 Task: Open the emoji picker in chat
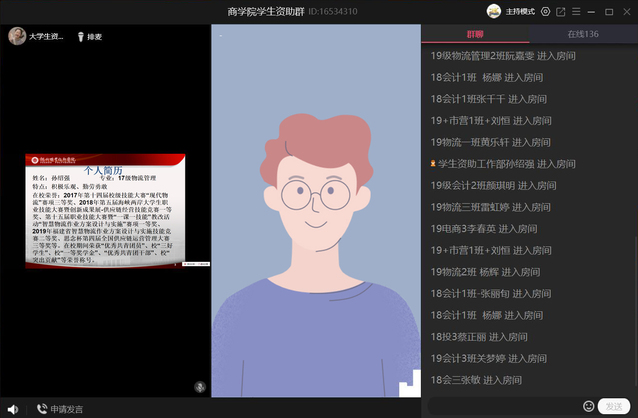point(589,406)
